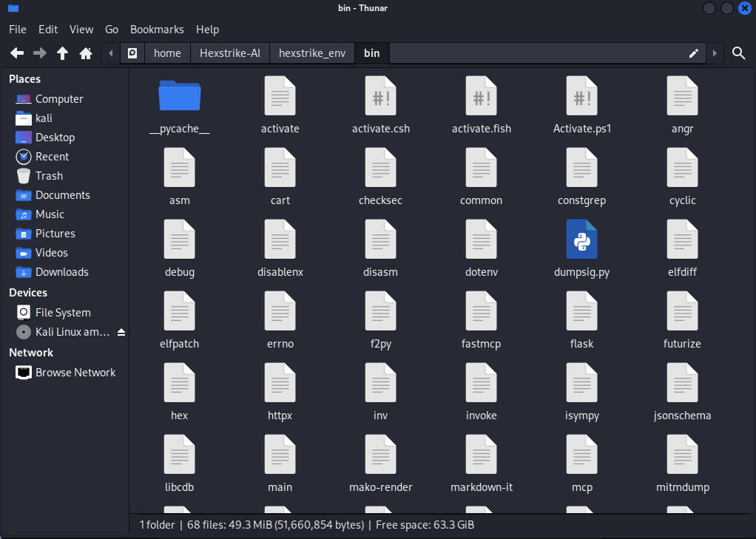Click the root filesystem path icon
The height and width of the screenshot is (539, 756).
[132, 53]
